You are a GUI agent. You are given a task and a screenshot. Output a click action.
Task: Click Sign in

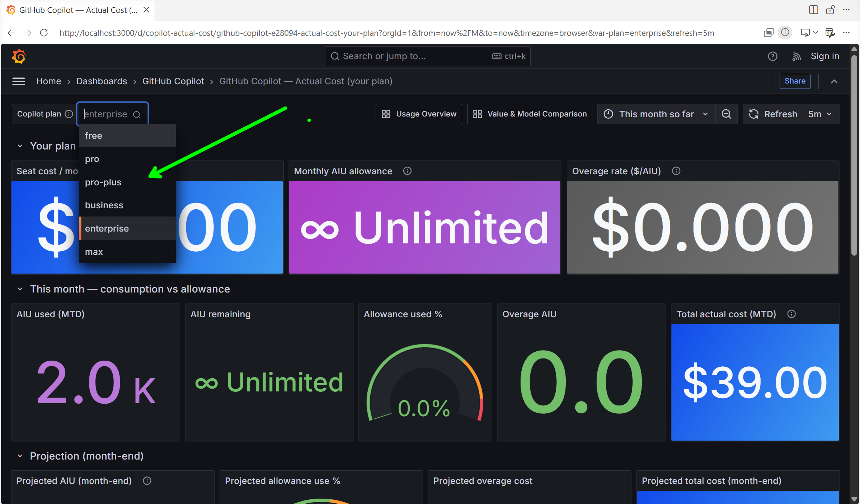pos(825,56)
